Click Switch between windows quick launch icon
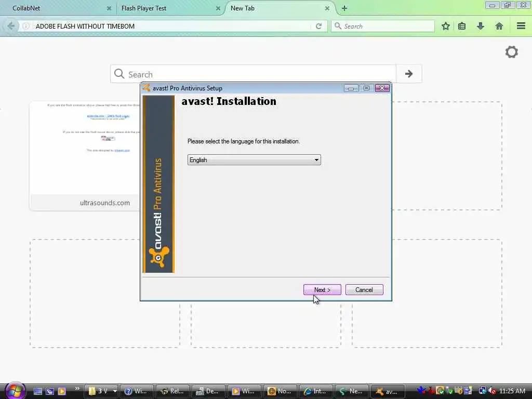Screen dimensions: 532x399 (x=50, y=391)
